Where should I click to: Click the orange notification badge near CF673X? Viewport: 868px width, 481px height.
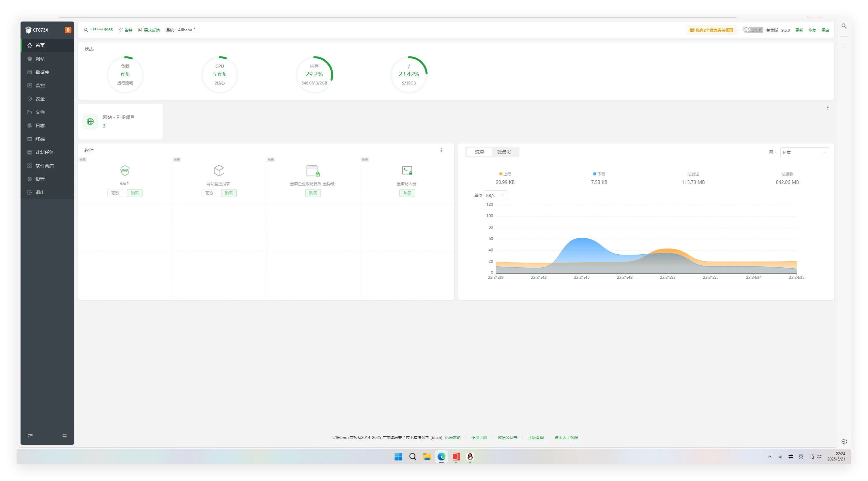(x=68, y=30)
